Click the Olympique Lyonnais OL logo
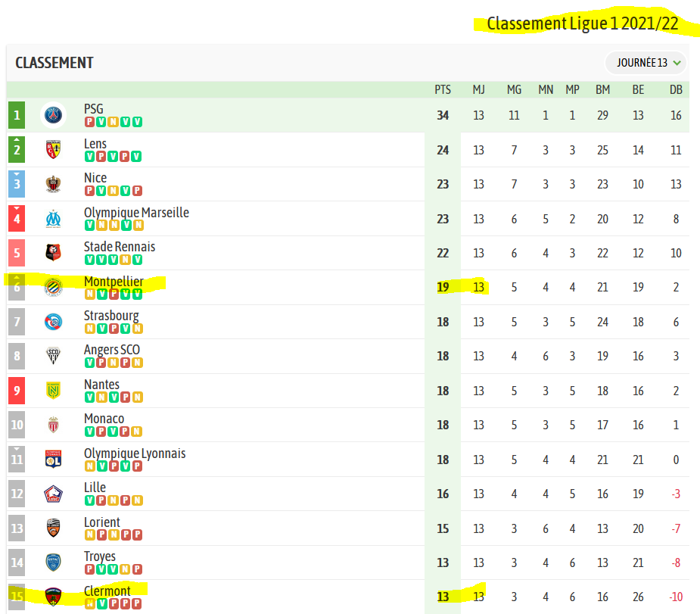Screen dimensions: 700x614 click(53, 459)
